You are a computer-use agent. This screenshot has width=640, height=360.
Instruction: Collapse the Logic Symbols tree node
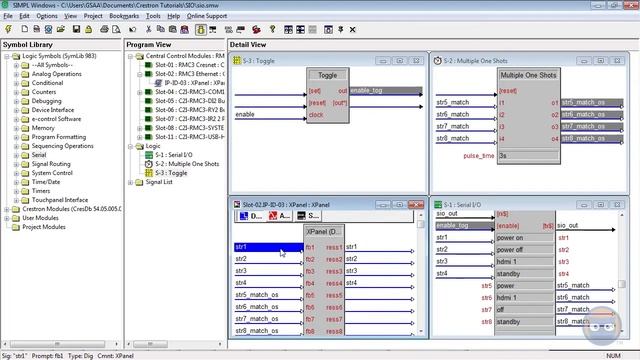point(7,56)
